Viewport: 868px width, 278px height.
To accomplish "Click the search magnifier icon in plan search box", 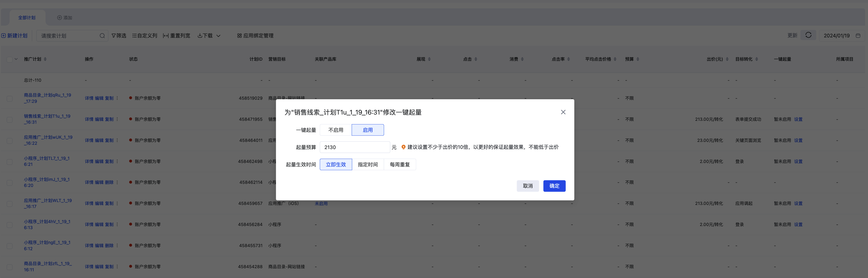I will pyautogui.click(x=102, y=36).
